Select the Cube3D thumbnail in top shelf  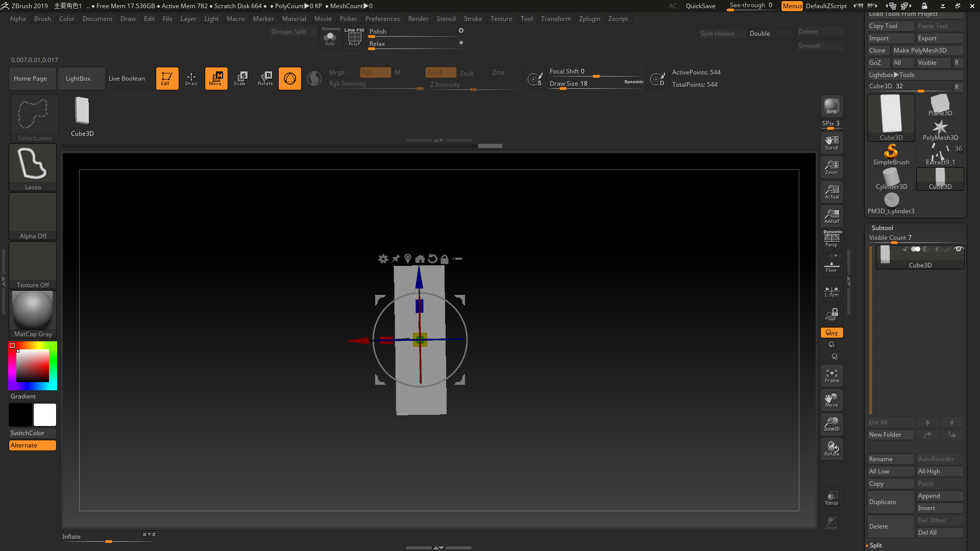pyautogui.click(x=82, y=117)
